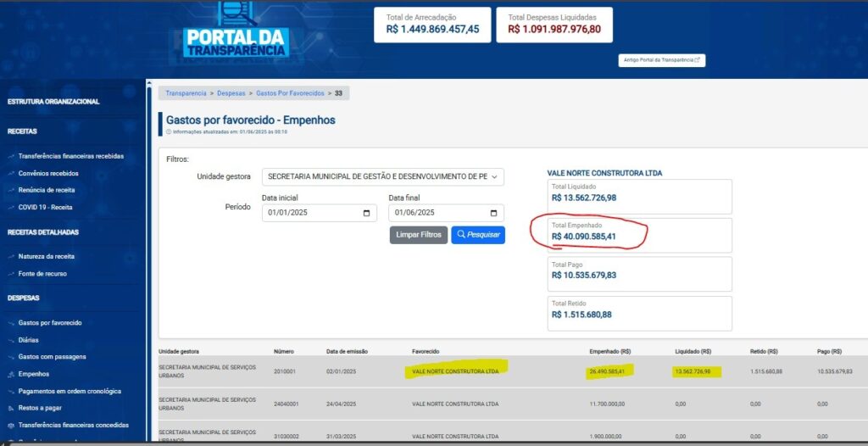Click empenho number 24040001
Screen dimensions: 868x446
pyautogui.click(x=287, y=404)
